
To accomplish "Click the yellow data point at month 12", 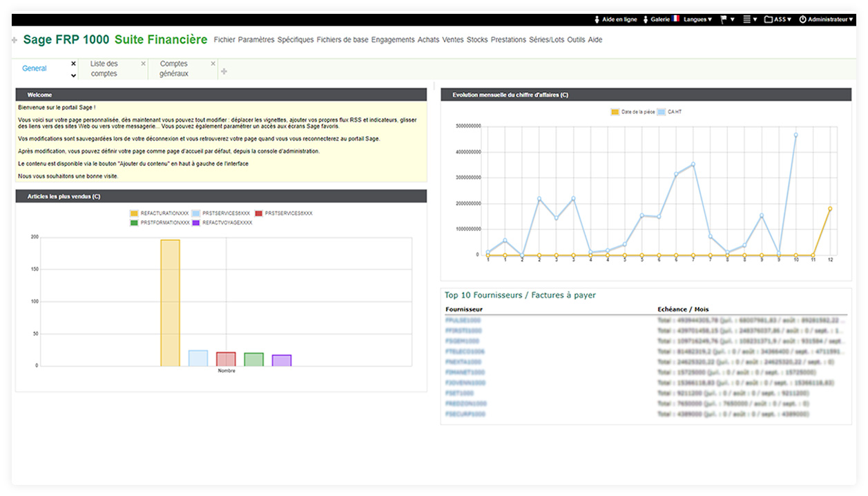I will (x=830, y=209).
